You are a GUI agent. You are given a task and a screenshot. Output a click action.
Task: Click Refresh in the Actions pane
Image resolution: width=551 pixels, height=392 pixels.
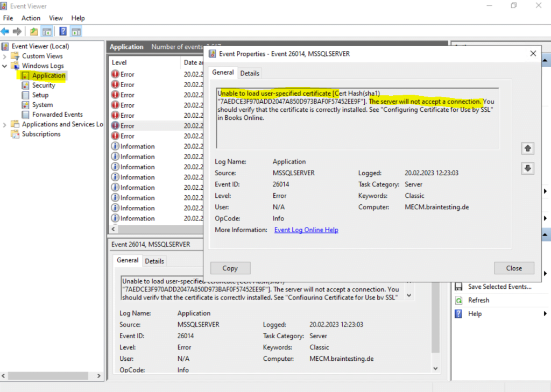[478, 301]
